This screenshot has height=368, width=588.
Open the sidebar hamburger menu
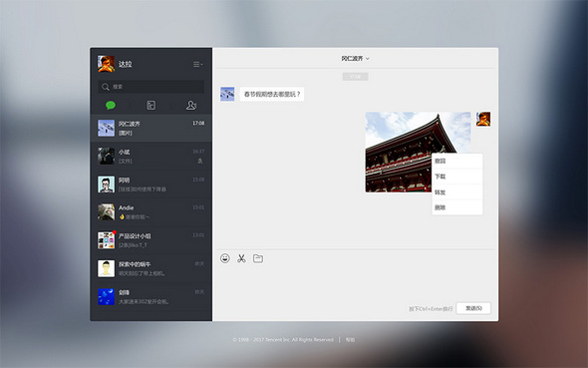[197, 65]
